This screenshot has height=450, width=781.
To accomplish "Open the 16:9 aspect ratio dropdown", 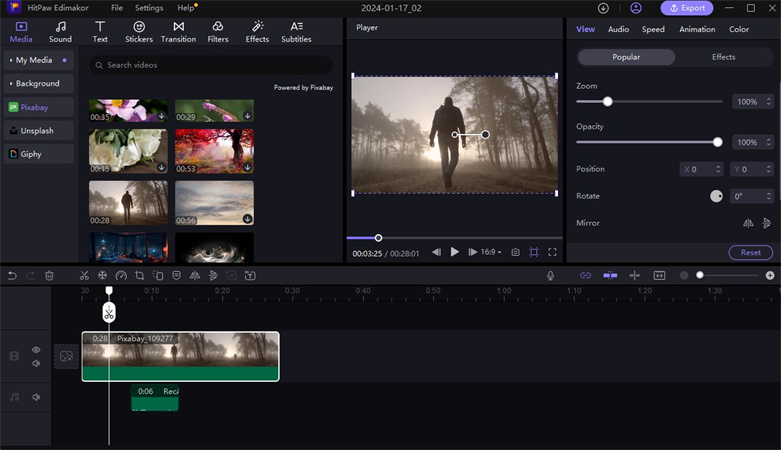I will point(491,252).
